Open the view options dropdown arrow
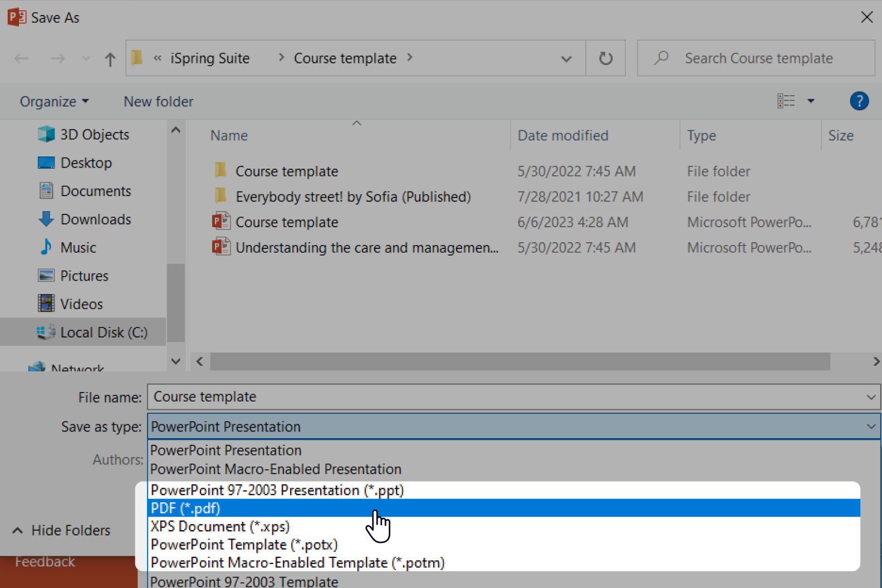The image size is (882, 588). (x=811, y=101)
